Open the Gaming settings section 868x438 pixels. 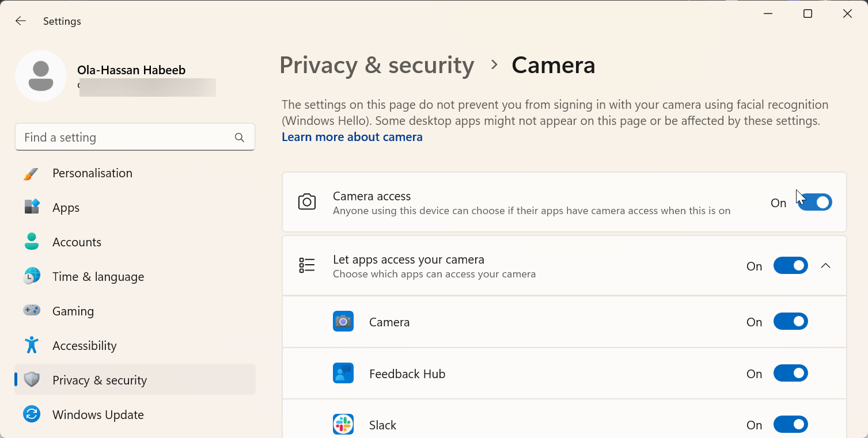click(73, 311)
